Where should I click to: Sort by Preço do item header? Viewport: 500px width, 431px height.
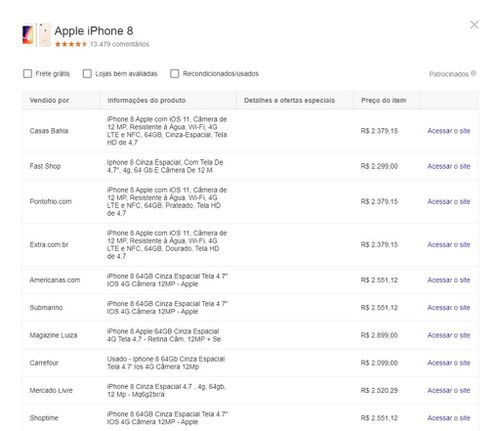[x=383, y=100]
